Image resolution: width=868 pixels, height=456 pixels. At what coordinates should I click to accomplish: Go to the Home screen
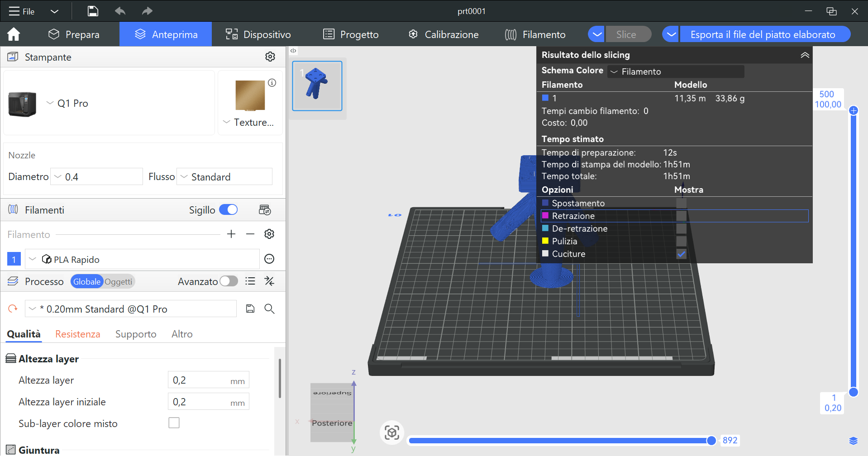coord(14,34)
